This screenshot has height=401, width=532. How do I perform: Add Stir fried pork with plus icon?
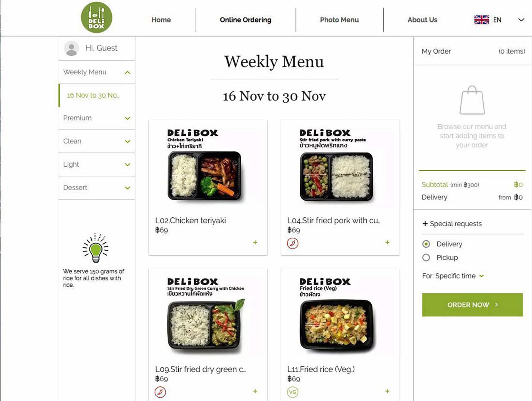(387, 242)
